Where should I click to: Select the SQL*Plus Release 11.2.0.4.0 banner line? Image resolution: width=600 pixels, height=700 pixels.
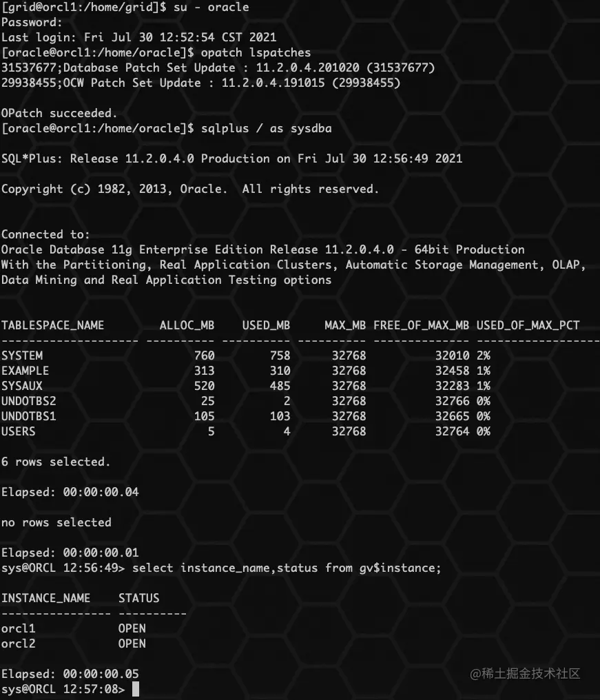tap(231, 159)
